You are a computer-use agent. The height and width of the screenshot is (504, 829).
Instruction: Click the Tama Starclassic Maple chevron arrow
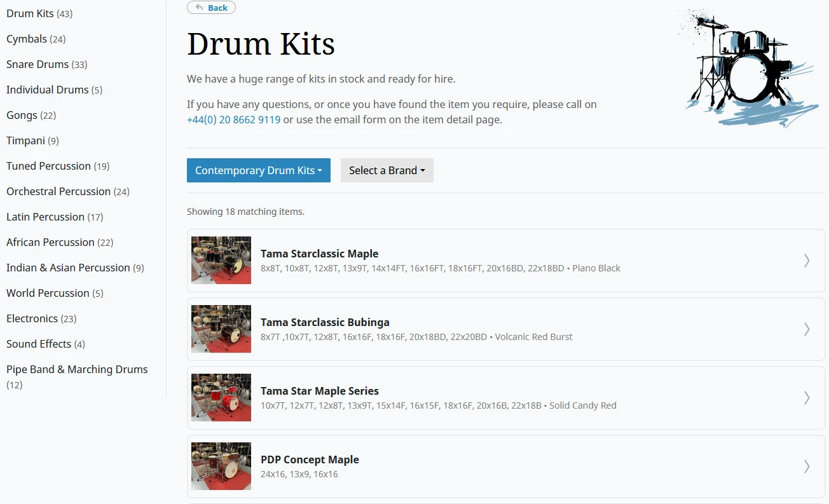coord(807,260)
